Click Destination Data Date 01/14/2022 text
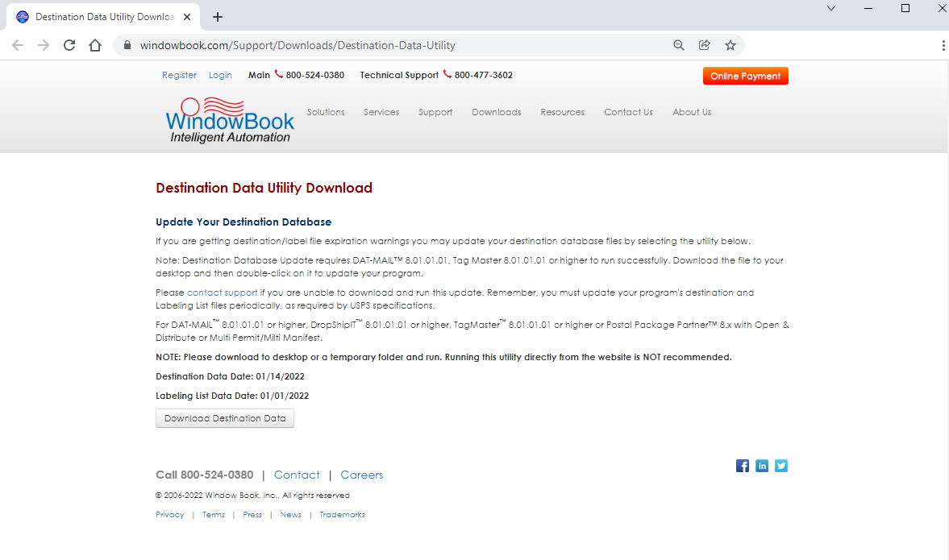The height and width of the screenshot is (560, 949). 230,376
